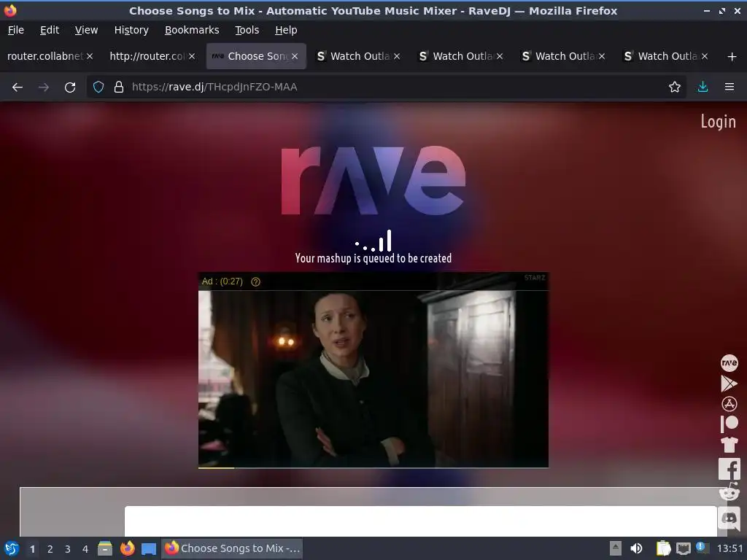
Task: Open the Rave app icon in sidebar
Action: [729, 363]
